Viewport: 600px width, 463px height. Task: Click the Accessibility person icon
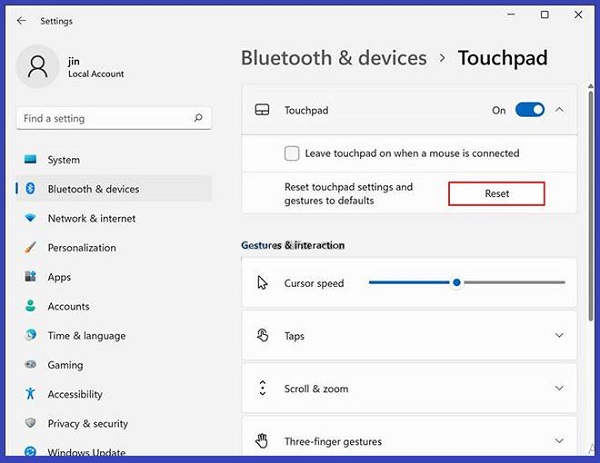coord(30,394)
